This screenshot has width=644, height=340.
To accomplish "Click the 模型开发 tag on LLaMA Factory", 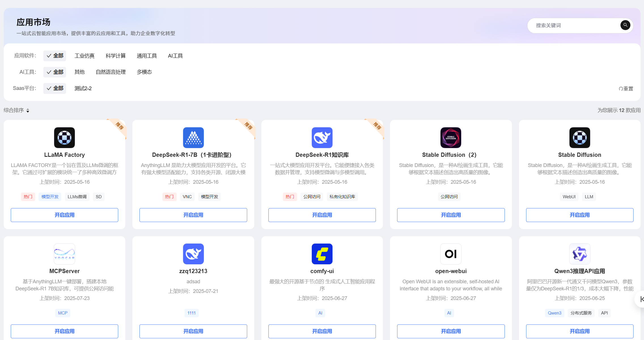I will point(50,197).
